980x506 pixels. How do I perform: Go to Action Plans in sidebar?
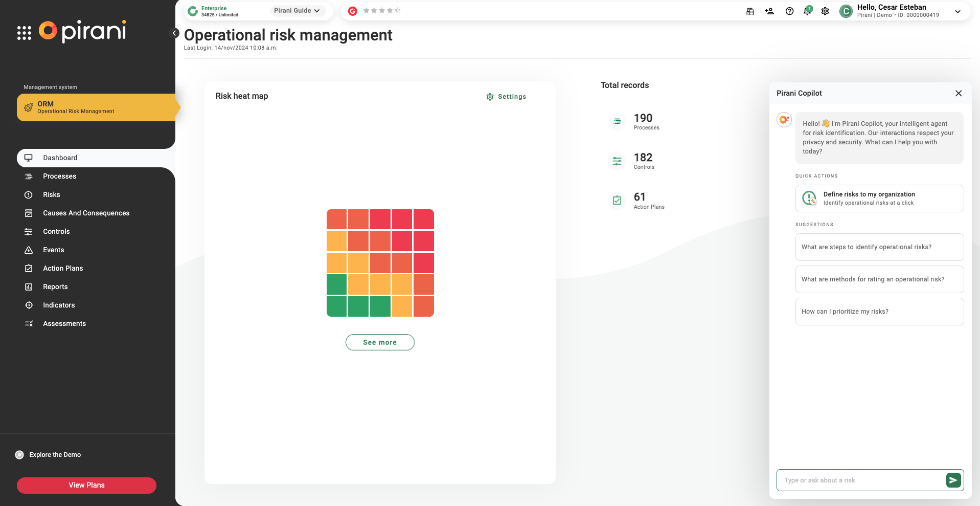[x=63, y=268]
